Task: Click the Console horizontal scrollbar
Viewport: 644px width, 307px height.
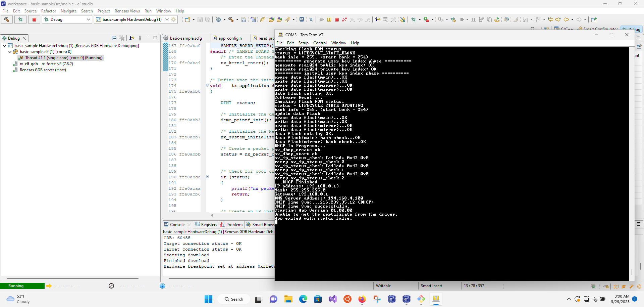Action: 221,278
